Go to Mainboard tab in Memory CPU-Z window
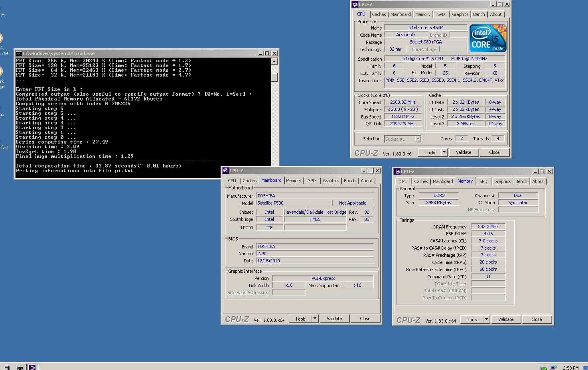Screen dimensions: 588x370 click(x=443, y=181)
